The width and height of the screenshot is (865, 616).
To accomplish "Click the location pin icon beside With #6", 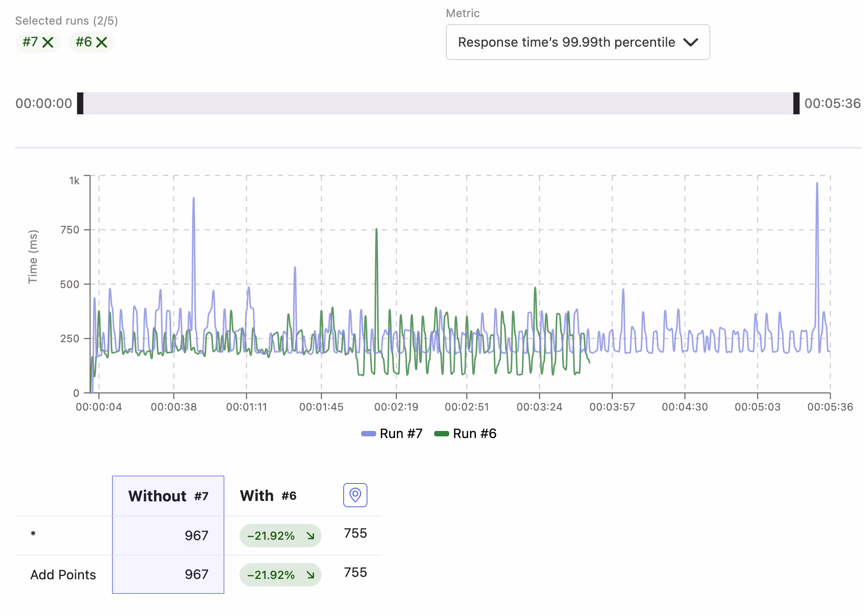I will (x=355, y=495).
